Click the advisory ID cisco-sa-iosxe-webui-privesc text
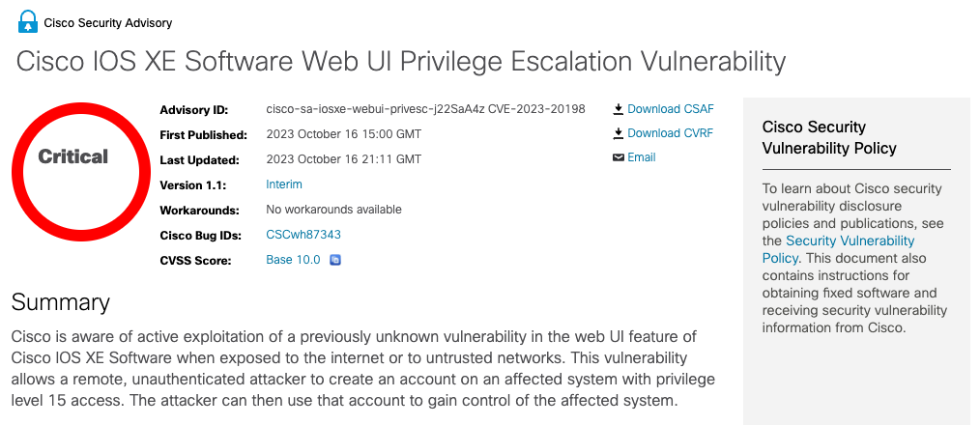Viewport: 980px width, 425px height. (x=375, y=109)
